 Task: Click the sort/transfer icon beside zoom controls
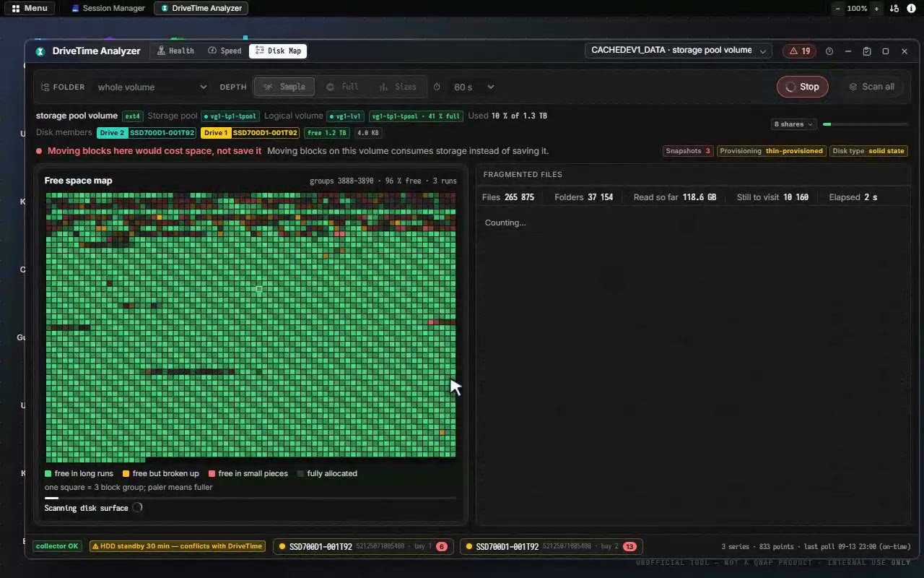[894, 9]
